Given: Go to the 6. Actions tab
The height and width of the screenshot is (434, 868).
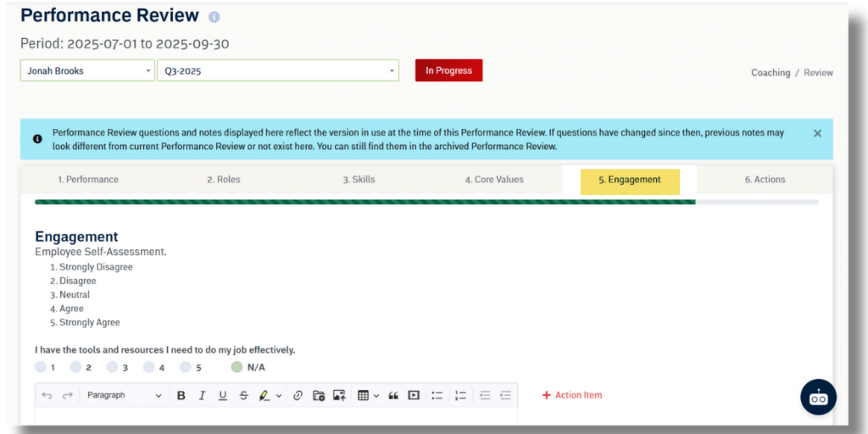Looking at the screenshot, I should 765,180.
